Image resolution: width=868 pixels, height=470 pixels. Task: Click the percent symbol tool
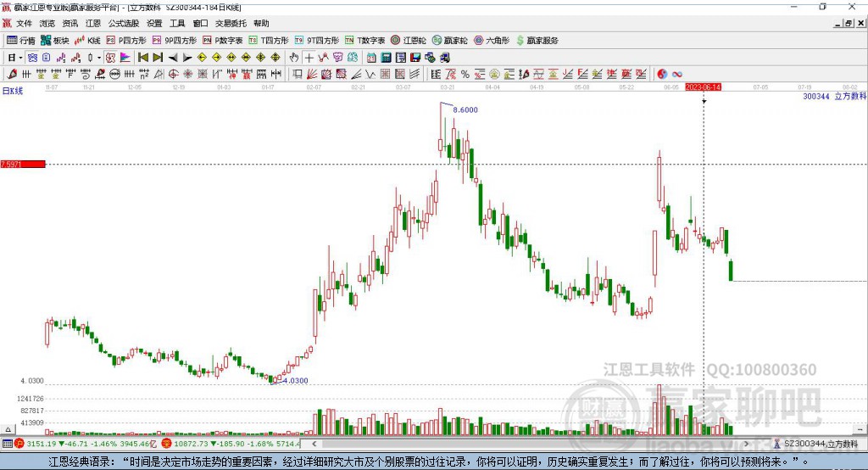click(465, 74)
